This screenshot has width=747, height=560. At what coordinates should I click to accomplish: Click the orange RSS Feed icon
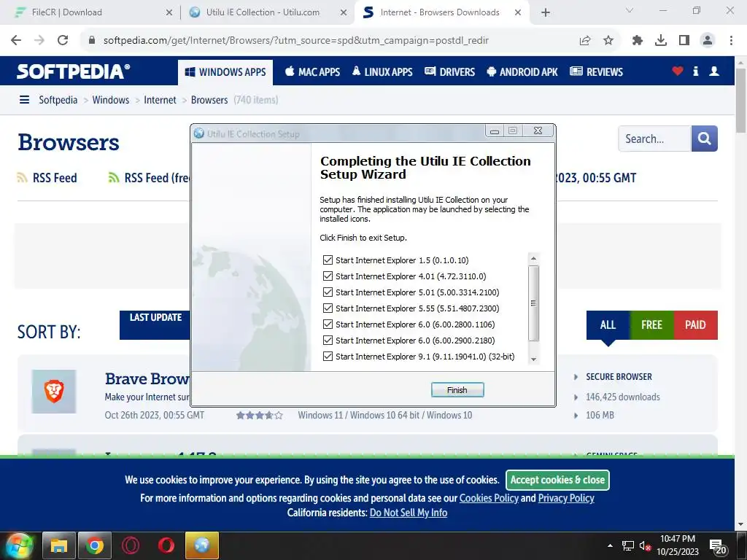[x=22, y=178]
